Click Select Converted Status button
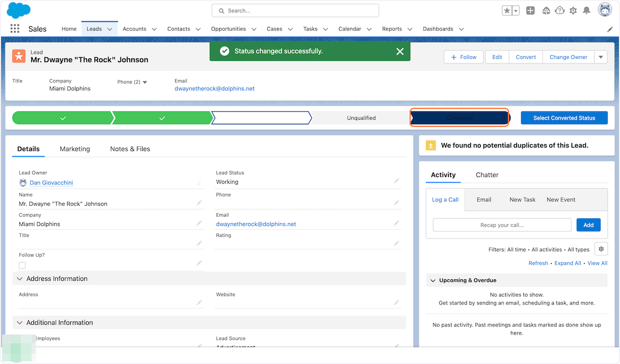The image size is (620, 364). (x=564, y=118)
